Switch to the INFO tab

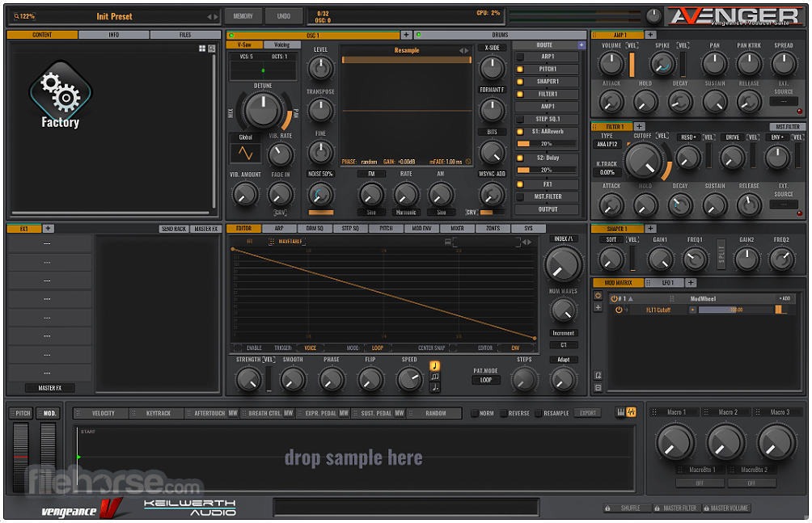pos(114,35)
